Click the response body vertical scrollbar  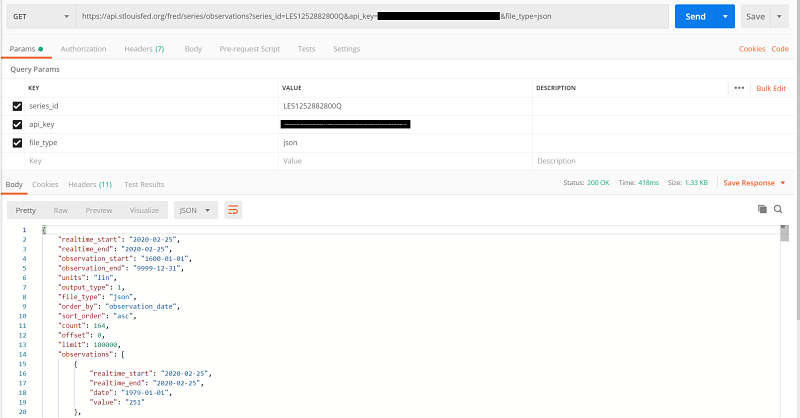[x=784, y=300]
